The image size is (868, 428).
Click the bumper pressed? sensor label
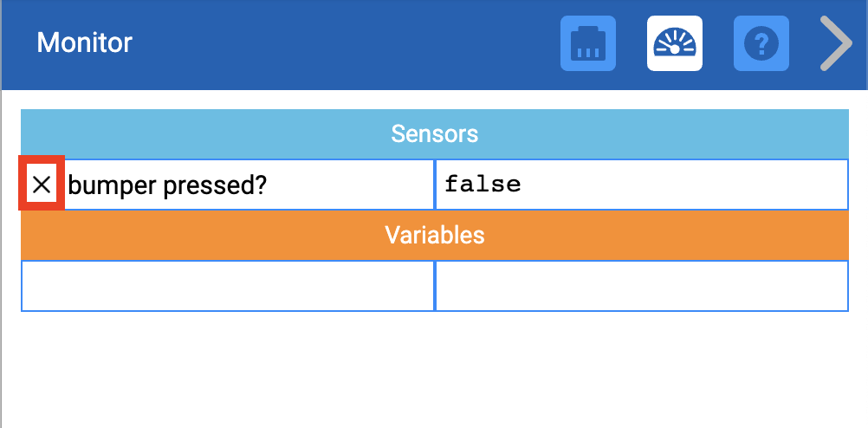167,185
